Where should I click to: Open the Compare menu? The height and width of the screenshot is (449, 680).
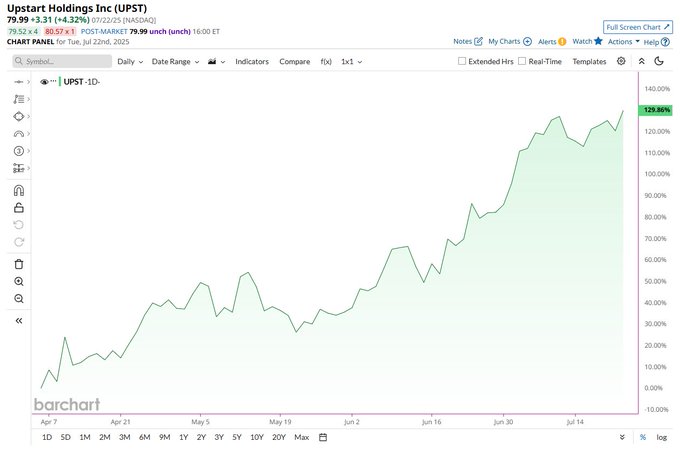[x=294, y=62]
